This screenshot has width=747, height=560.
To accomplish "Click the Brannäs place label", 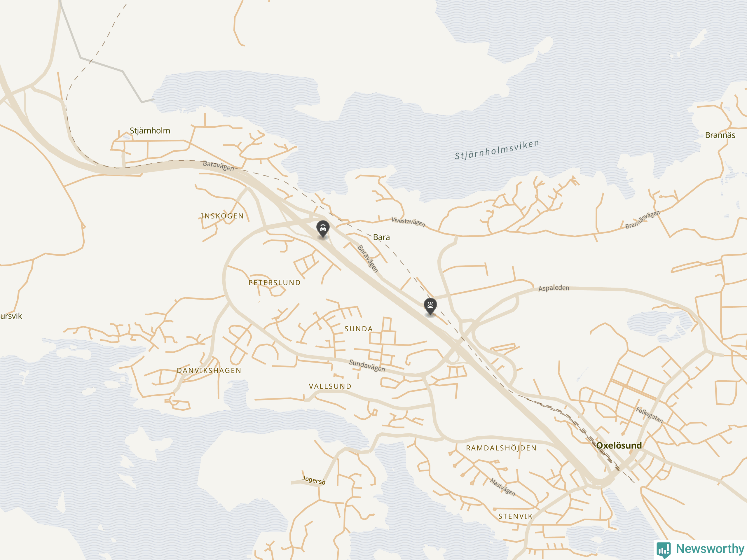I will coord(720,135).
